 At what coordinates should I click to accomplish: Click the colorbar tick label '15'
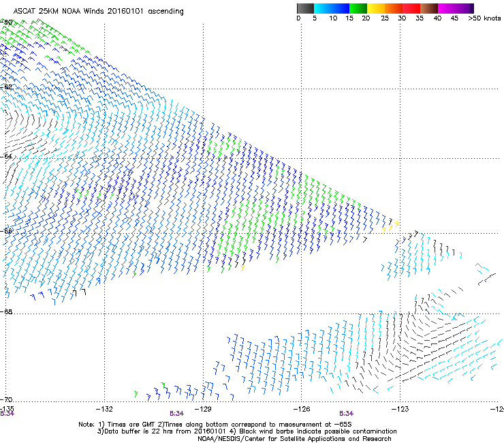pyautogui.click(x=349, y=18)
